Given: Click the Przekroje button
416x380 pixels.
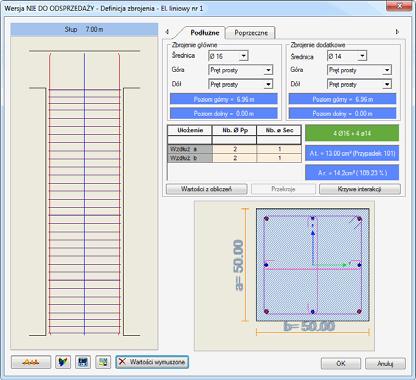Looking at the screenshot, I should click(283, 189).
